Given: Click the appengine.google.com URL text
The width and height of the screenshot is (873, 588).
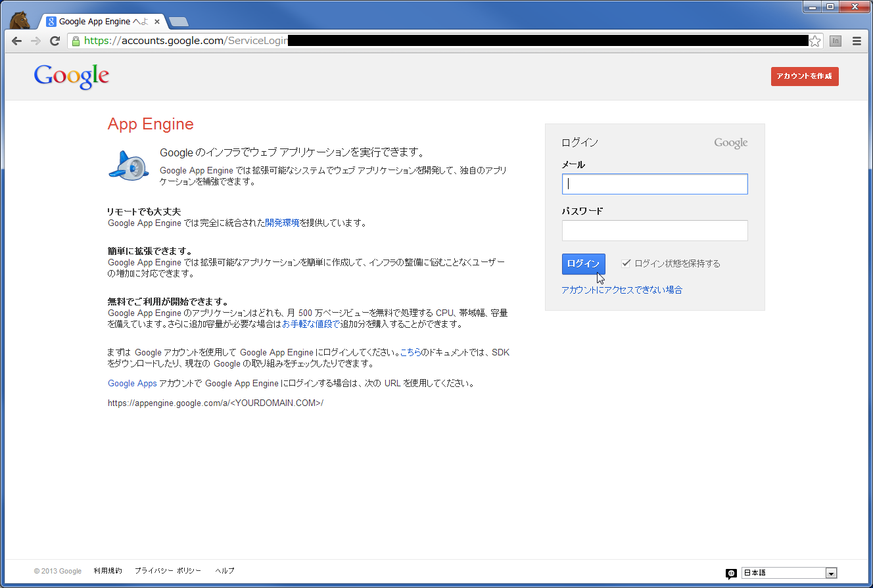Looking at the screenshot, I should click(x=216, y=403).
